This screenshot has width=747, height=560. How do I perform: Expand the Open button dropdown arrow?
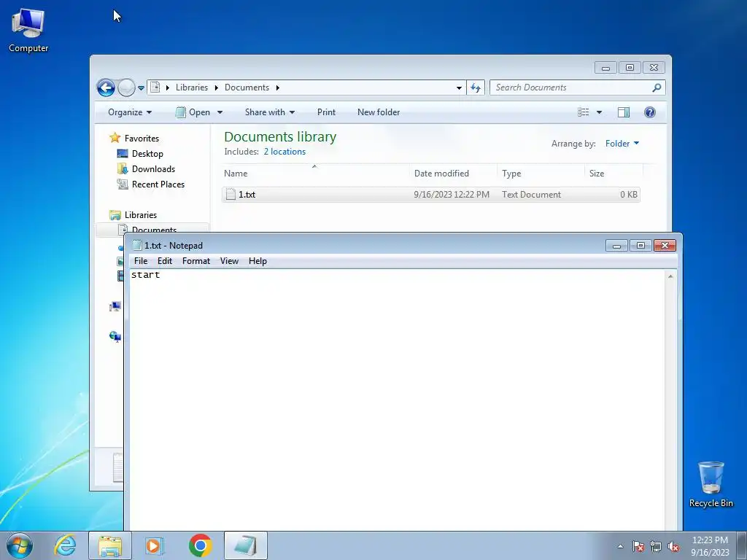coord(220,112)
